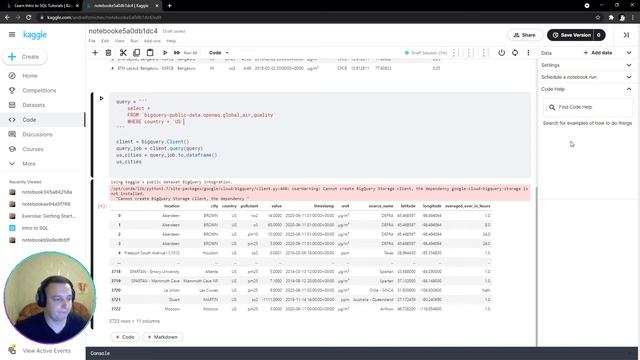Open the Add-ons menu
The image size is (640, 360).
click(x=152, y=41)
